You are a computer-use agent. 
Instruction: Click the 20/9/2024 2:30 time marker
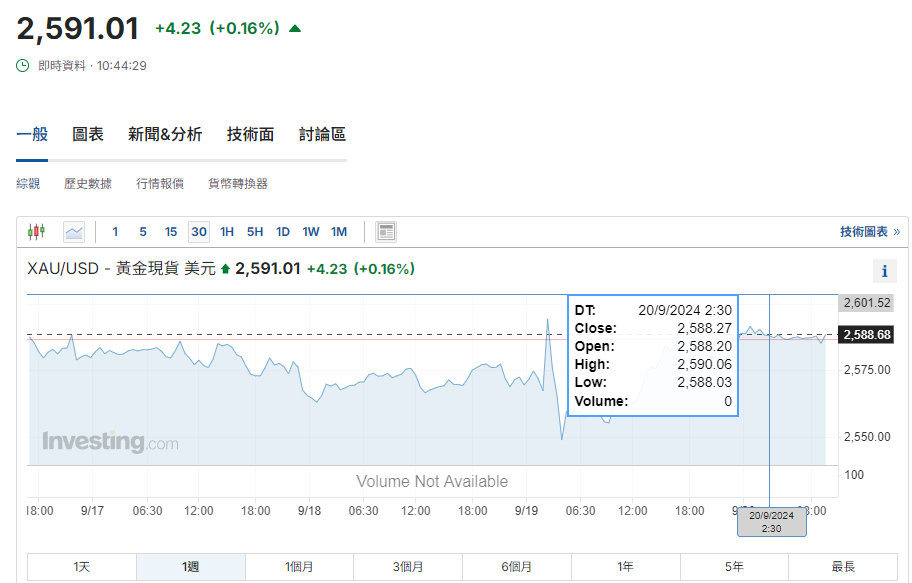[771, 522]
